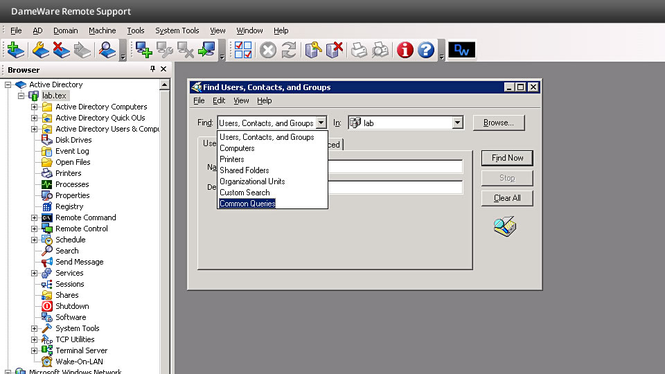Click the blue question mark Help icon
Image resolution: width=665 pixels, height=374 pixels.
pyautogui.click(x=426, y=50)
